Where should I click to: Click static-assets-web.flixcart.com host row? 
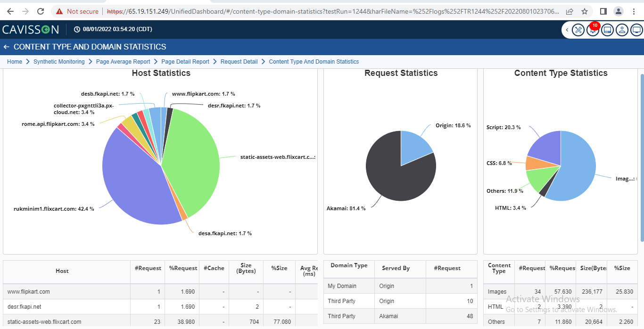tap(160, 322)
